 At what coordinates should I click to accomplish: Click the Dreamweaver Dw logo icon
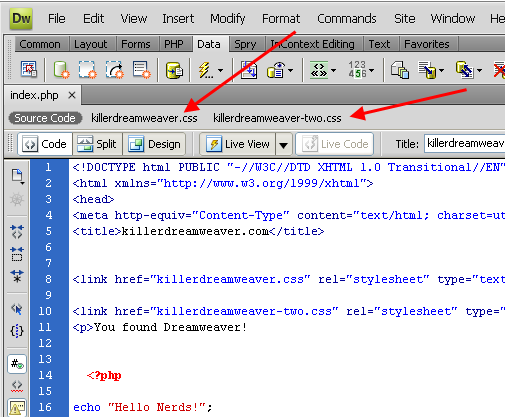[21, 19]
